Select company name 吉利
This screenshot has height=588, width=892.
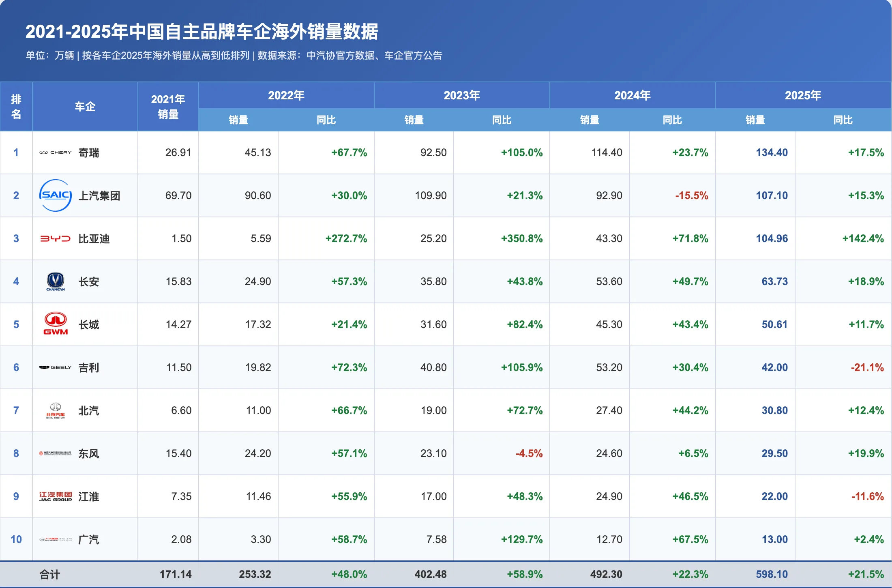[x=89, y=368]
